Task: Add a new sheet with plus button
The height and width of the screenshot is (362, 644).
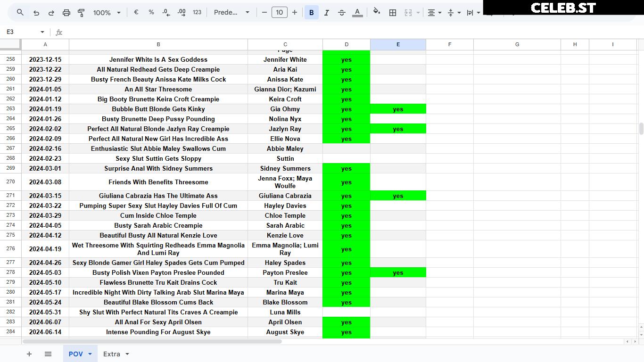Action: (x=29, y=354)
